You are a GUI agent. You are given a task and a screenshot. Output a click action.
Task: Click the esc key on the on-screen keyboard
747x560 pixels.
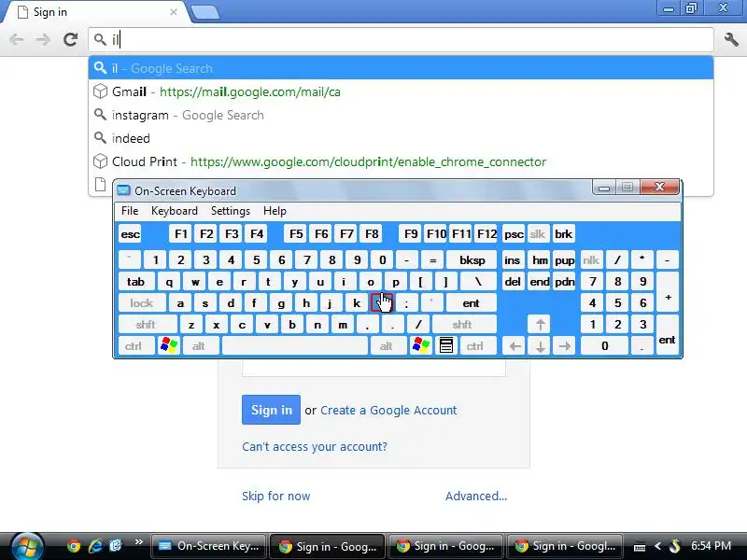(x=130, y=234)
